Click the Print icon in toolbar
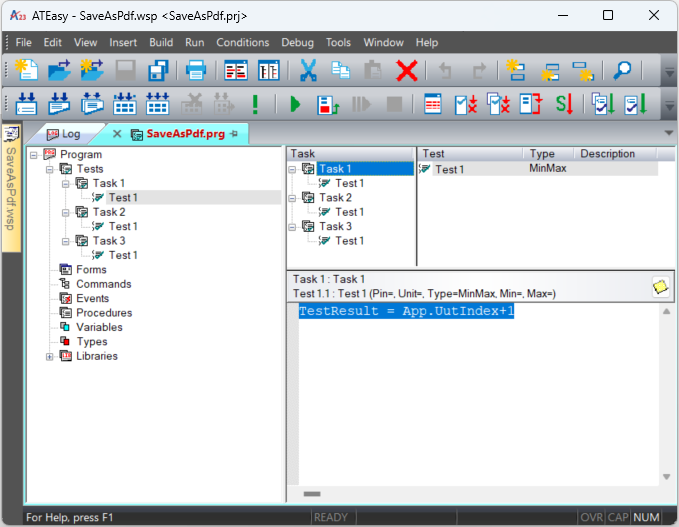This screenshot has height=527, width=679. (x=195, y=70)
